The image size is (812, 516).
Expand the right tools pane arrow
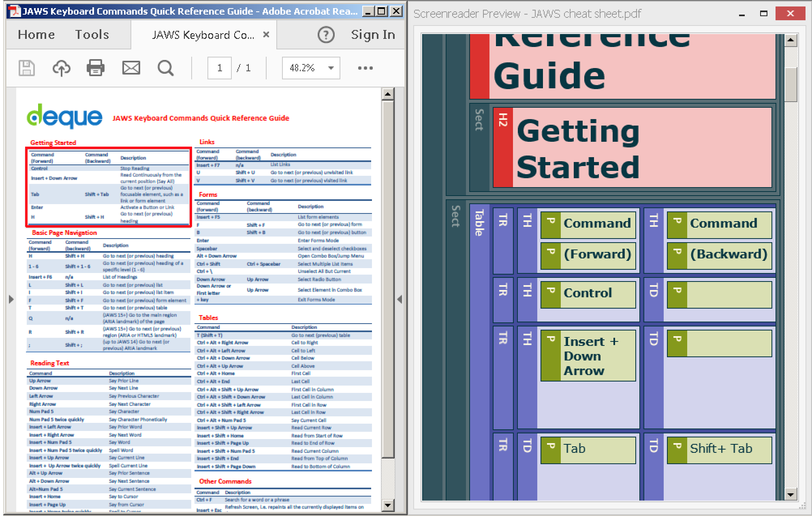tap(400, 300)
